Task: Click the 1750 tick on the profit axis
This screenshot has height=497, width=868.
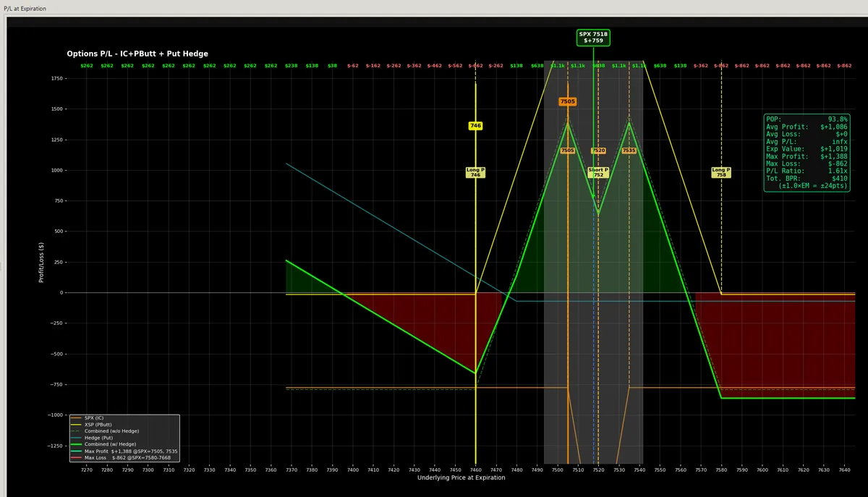Action: [58, 78]
